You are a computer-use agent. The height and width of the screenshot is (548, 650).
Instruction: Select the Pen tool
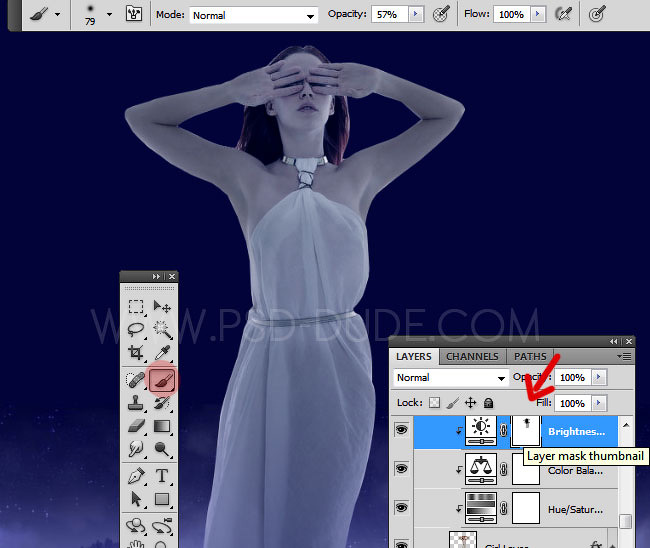coord(136,476)
